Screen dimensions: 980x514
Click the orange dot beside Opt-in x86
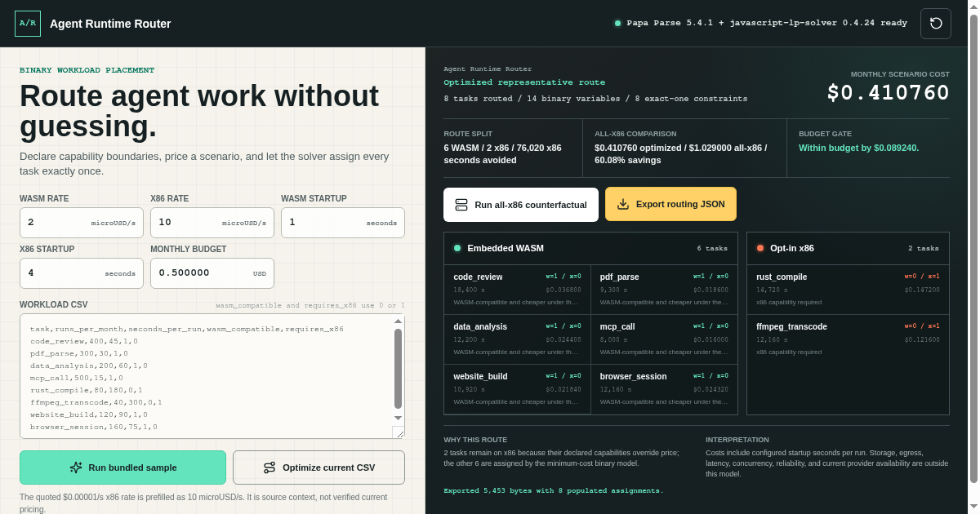coord(760,248)
